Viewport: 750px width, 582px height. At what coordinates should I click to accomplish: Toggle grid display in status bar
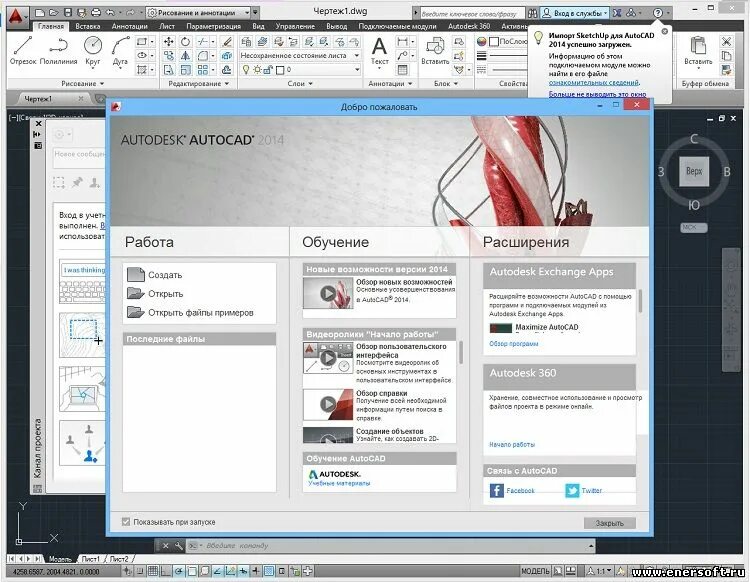click(152, 571)
